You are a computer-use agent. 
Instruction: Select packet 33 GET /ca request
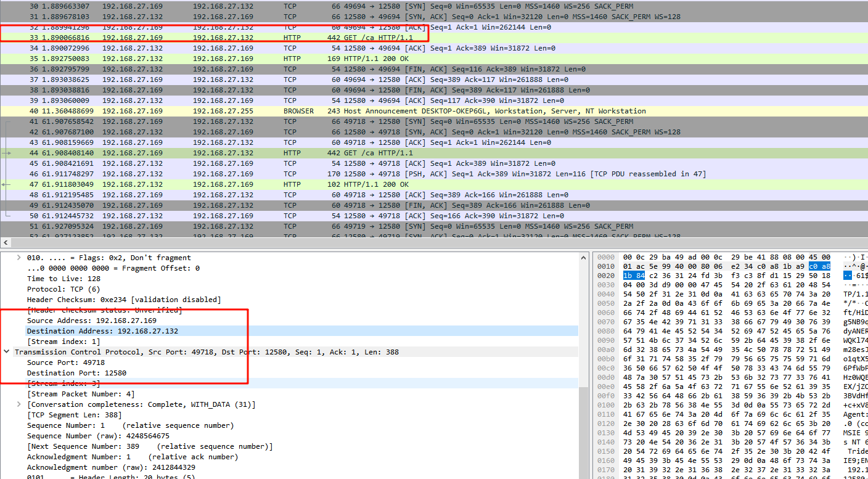[x=434, y=38]
